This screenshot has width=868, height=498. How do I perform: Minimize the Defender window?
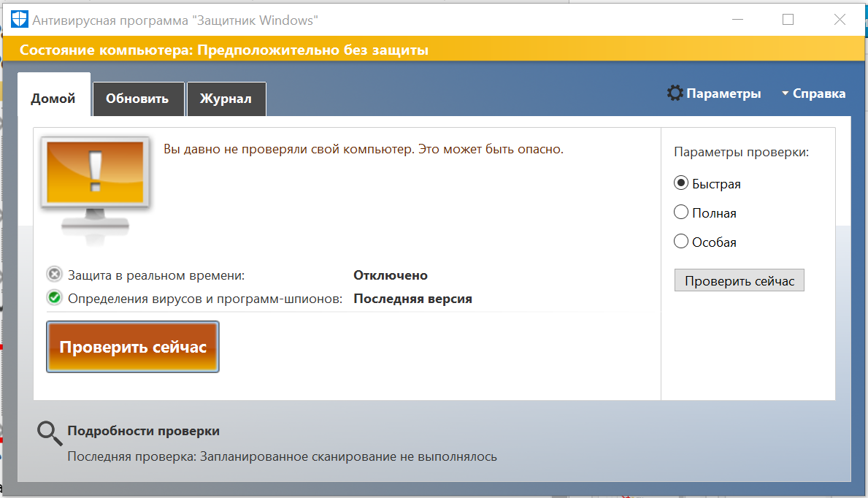coord(737,20)
